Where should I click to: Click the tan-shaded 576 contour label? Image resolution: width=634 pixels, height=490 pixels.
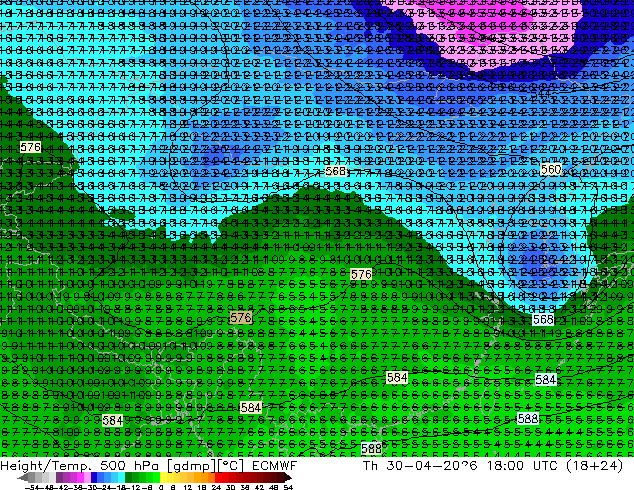241,317
